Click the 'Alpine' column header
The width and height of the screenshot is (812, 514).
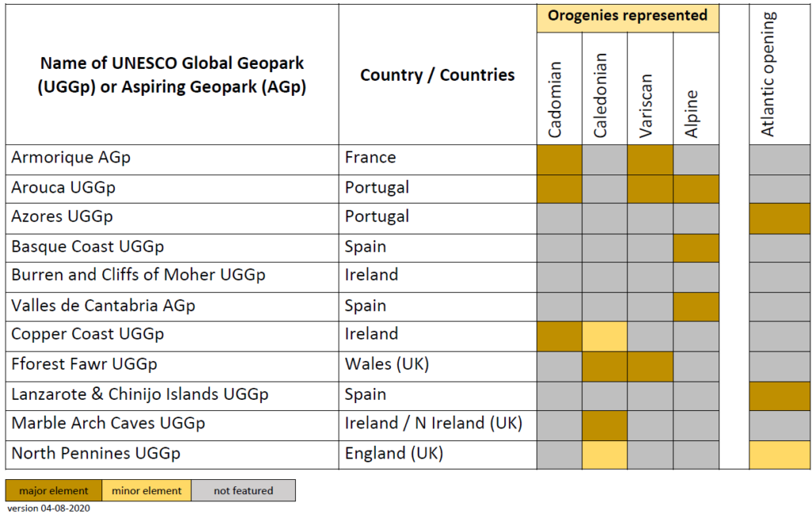tap(696, 88)
